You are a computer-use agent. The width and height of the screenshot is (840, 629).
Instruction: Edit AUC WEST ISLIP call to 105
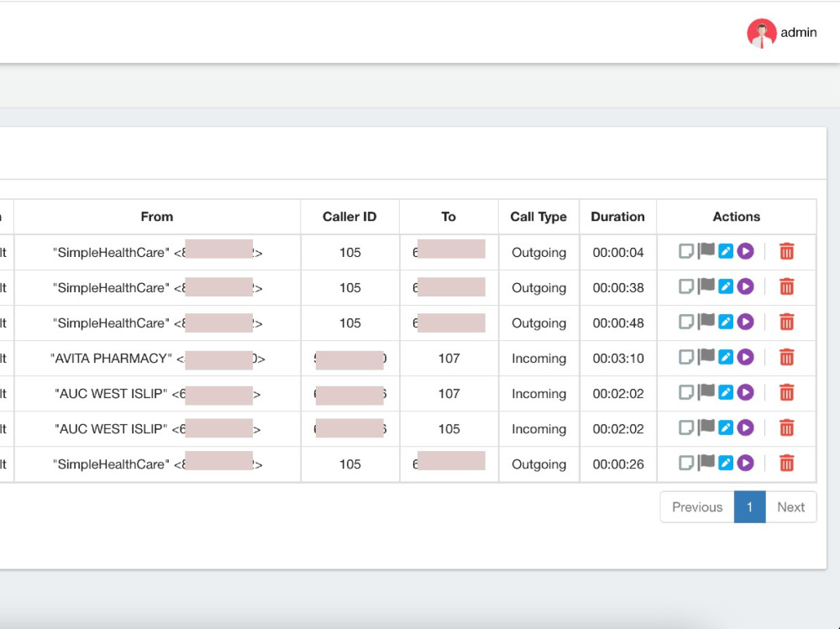[x=726, y=428]
